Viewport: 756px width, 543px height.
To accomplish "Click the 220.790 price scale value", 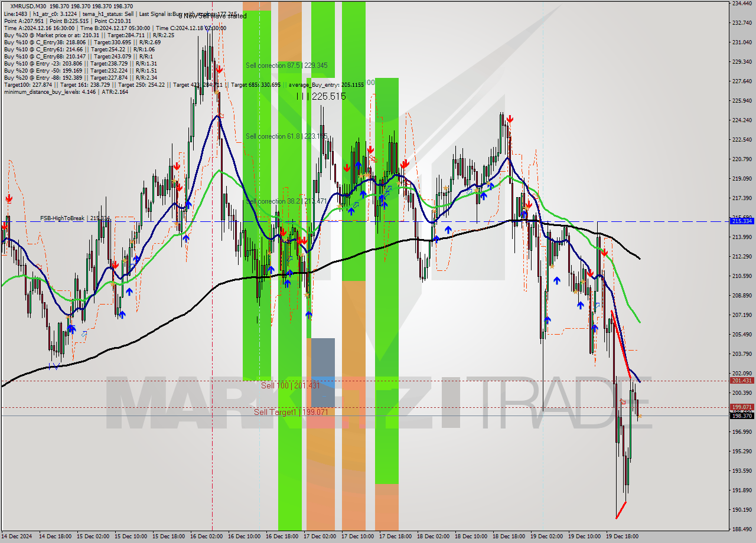I will pos(742,159).
